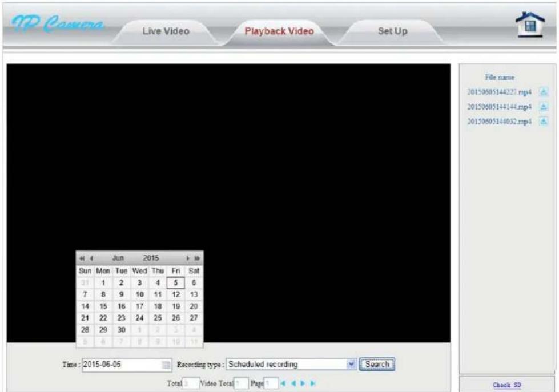Select June 23 in the calendar
This screenshot has width=559, height=392.
(x=121, y=318)
